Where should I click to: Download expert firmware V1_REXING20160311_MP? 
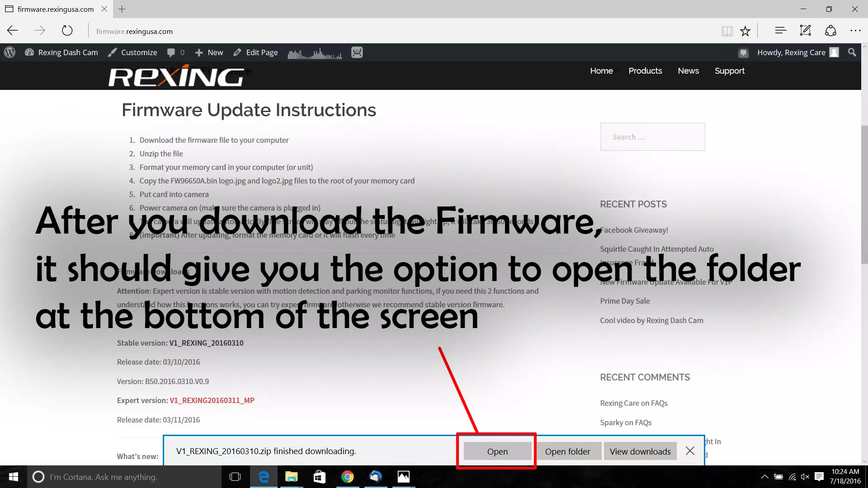click(212, 400)
